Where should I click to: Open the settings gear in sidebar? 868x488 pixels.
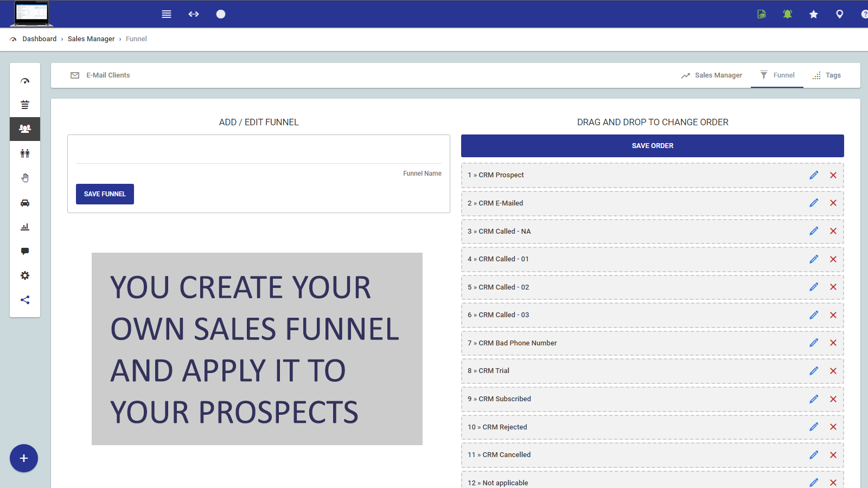(x=25, y=275)
